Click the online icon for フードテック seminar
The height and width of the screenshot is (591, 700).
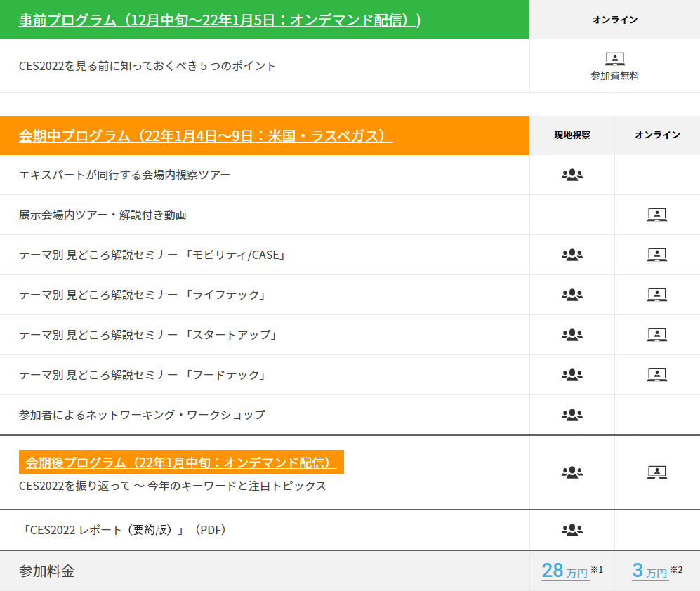(656, 375)
